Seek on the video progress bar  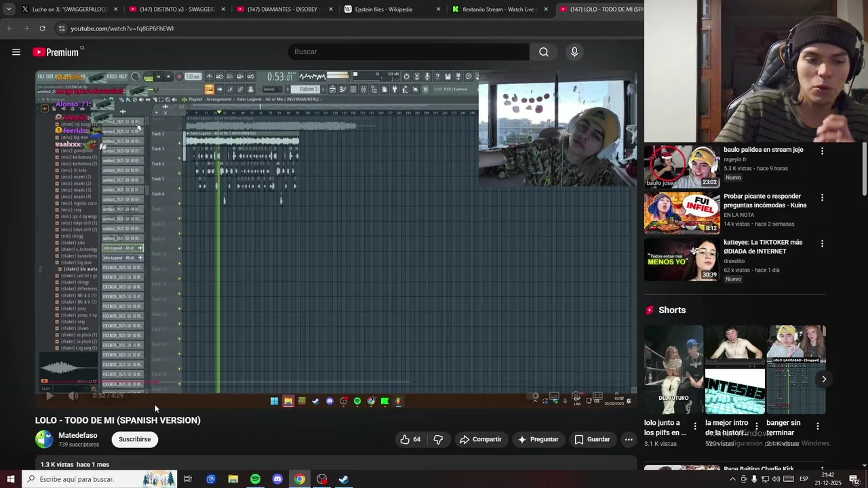[336, 383]
